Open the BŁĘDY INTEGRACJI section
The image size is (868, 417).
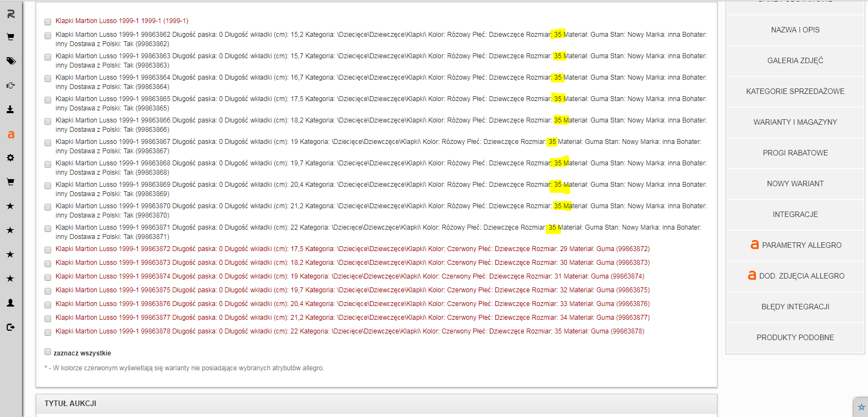click(795, 307)
